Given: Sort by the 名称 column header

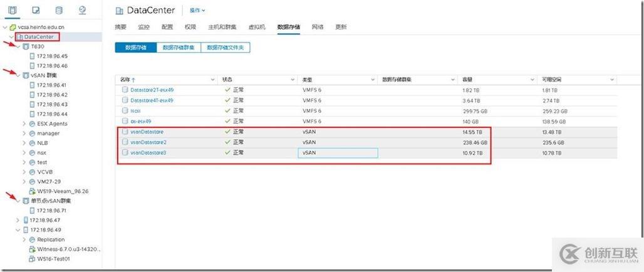Looking at the screenshot, I should [128, 80].
